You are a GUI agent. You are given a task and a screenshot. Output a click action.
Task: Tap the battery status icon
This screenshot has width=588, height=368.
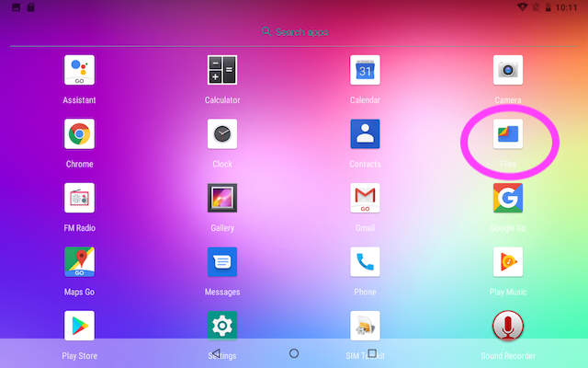[x=548, y=7]
